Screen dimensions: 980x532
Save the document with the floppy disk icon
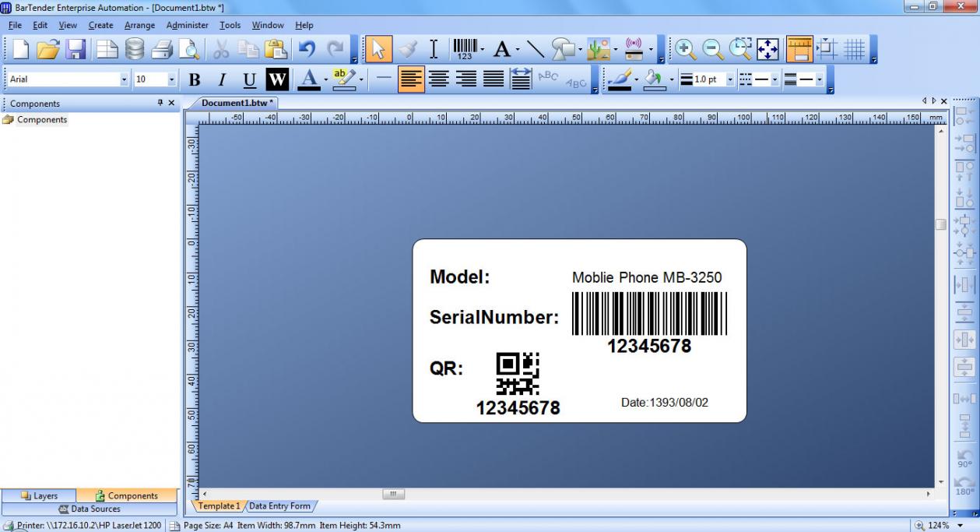point(76,50)
